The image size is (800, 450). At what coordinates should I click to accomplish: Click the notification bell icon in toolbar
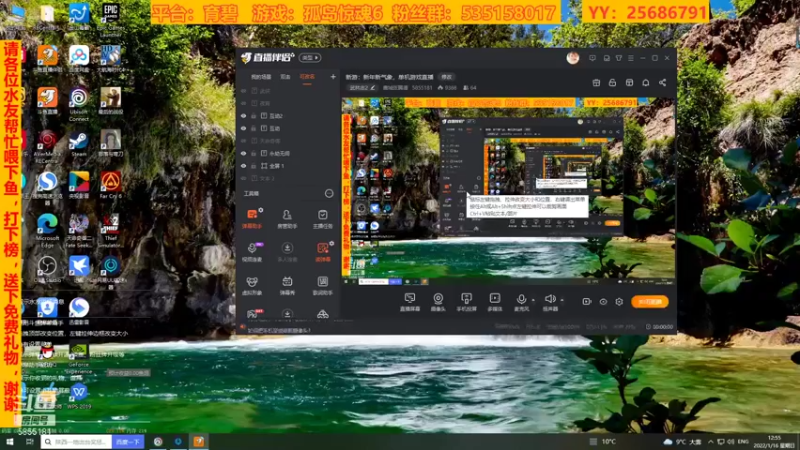(x=645, y=82)
